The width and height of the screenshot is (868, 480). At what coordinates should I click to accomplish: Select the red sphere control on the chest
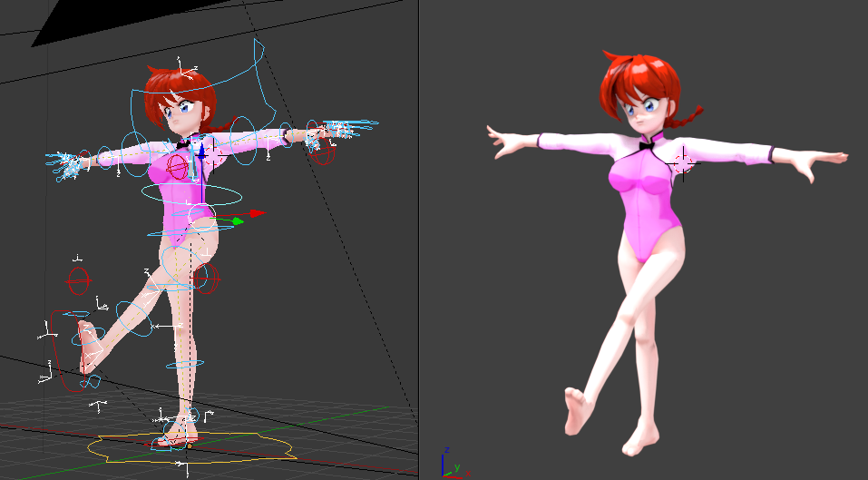[178, 167]
